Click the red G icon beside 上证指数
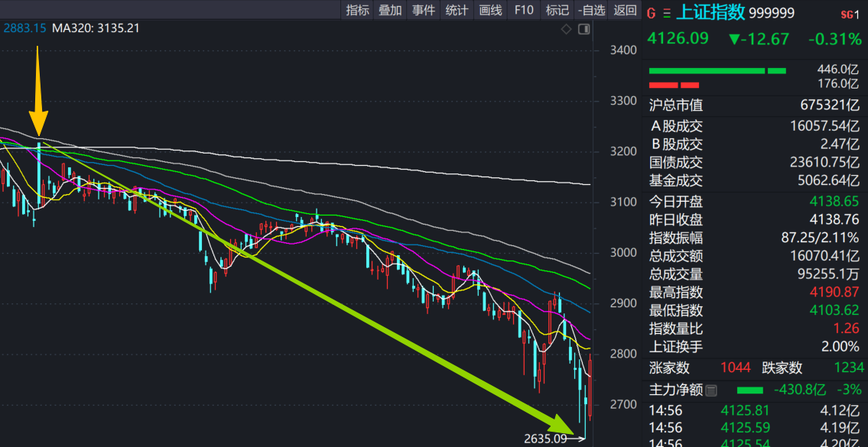This screenshot has height=447, width=868. pos(652,12)
